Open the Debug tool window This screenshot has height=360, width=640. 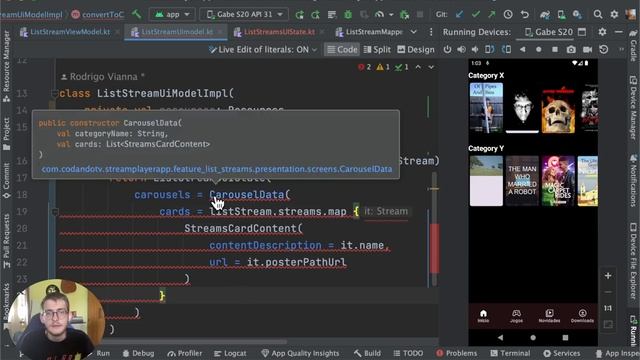pyautogui.click(x=138, y=353)
